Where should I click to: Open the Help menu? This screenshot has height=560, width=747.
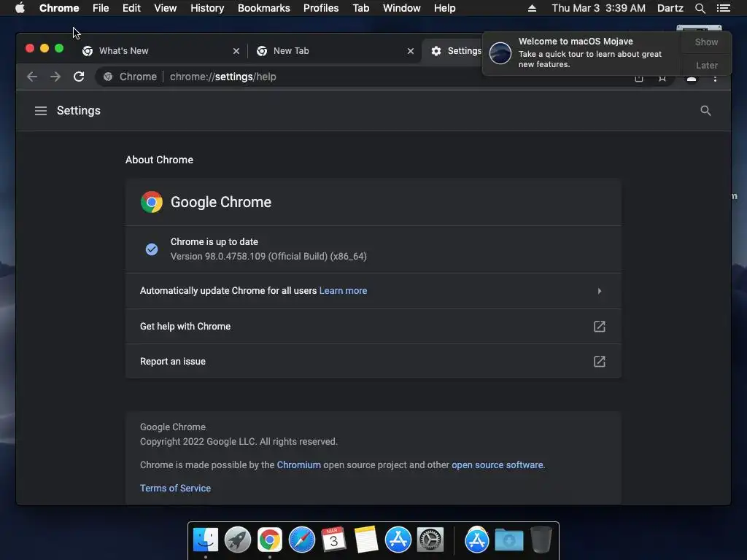coord(444,8)
